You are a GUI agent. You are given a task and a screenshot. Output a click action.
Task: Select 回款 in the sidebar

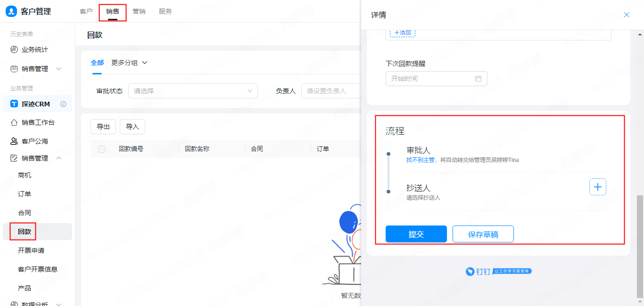coord(25,232)
